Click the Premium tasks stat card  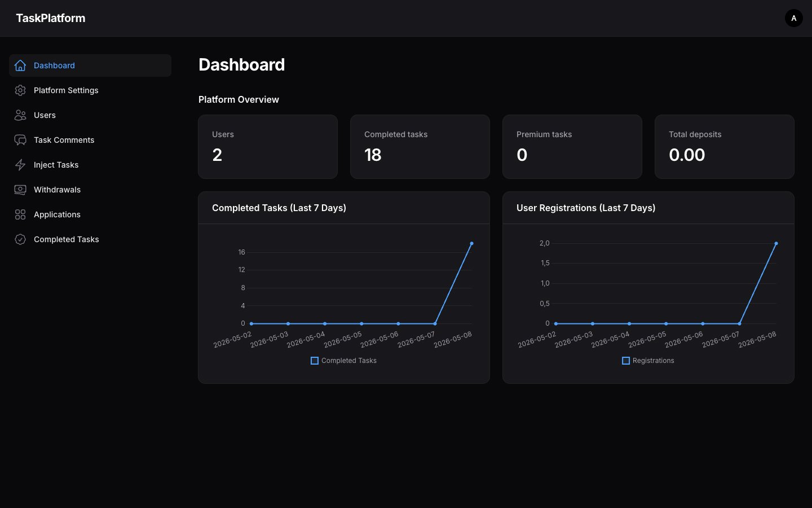coord(572,147)
